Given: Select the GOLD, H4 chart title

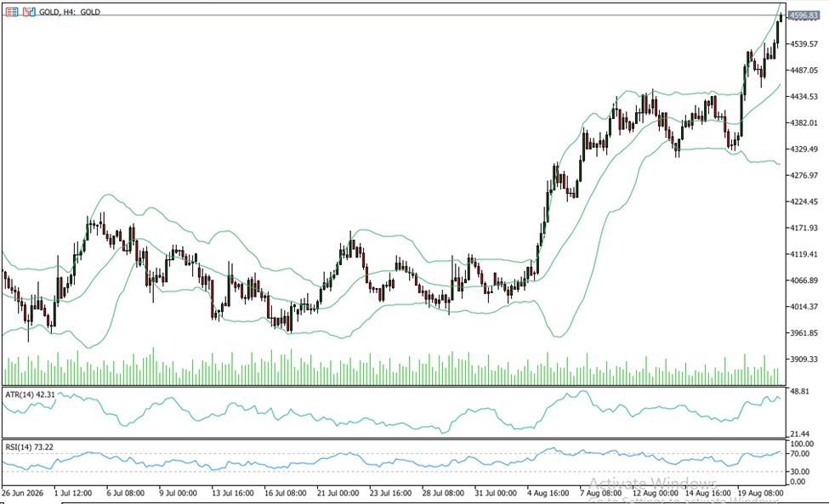Looking at the screenshot, I should pos(69,12).
